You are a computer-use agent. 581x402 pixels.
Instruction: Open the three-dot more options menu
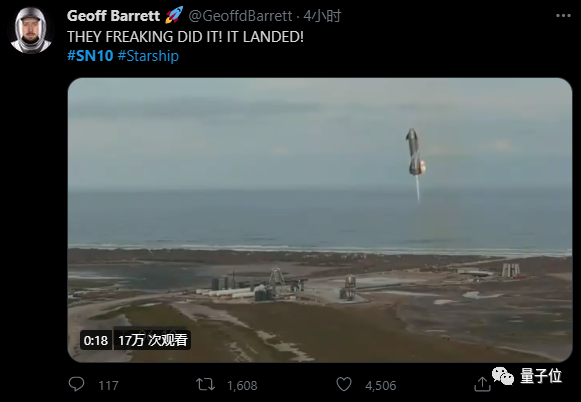(x=563, y=16)
